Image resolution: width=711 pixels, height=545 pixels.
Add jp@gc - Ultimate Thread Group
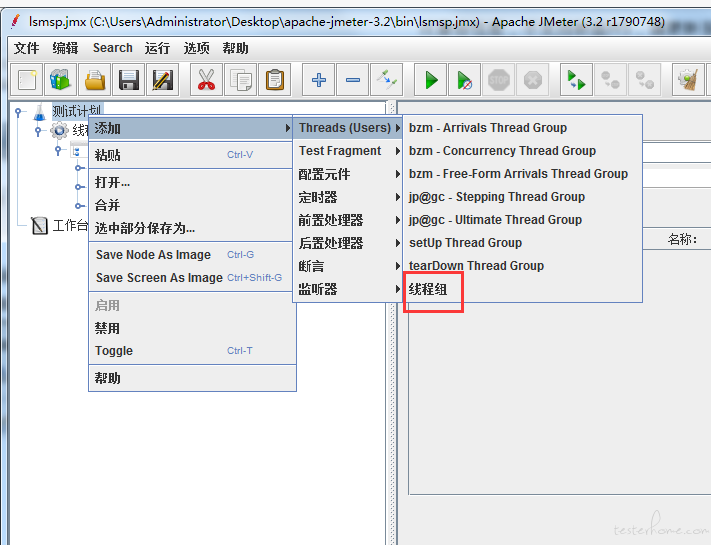(x=522, y=220)
